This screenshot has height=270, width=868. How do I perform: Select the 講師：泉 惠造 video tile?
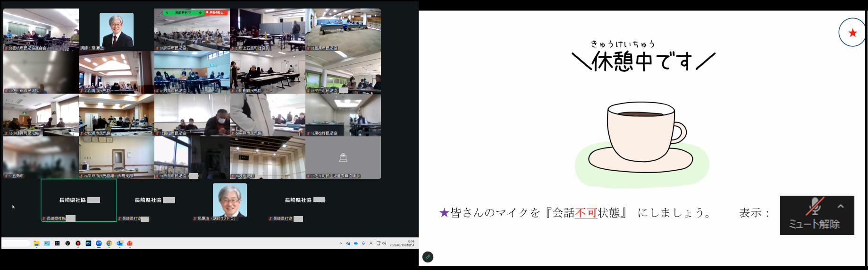117,30
